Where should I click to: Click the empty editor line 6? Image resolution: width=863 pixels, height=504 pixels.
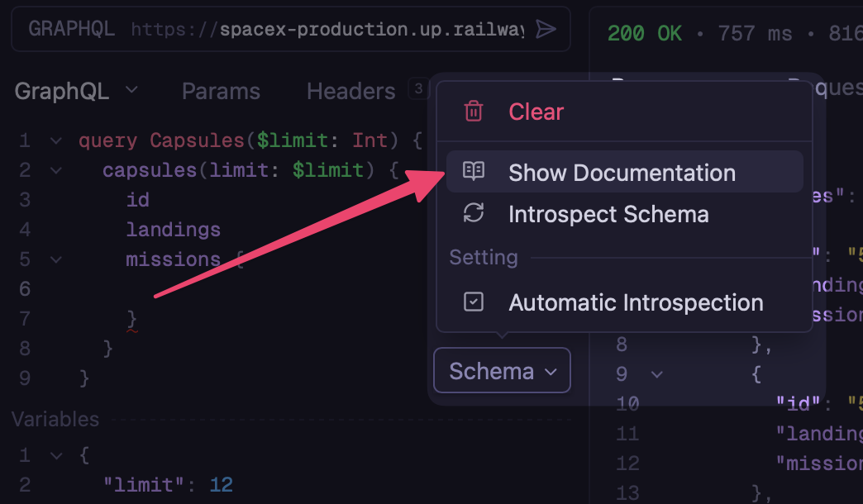(248, 289)
